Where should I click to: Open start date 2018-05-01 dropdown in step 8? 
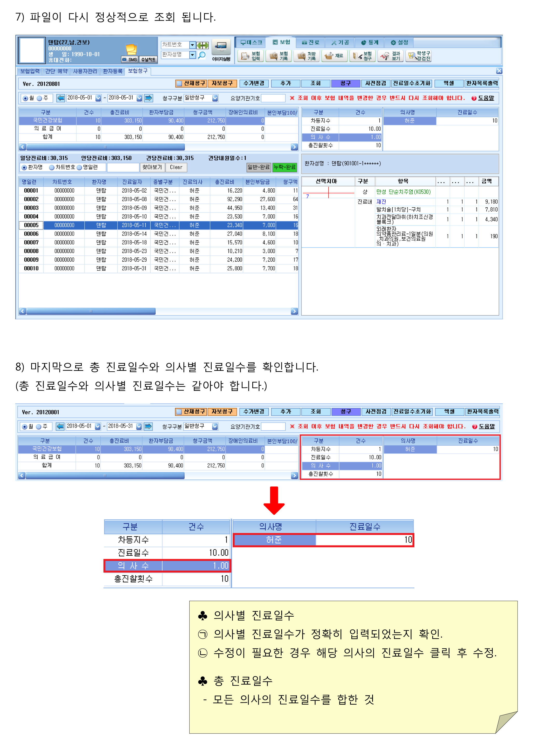pos(98,426)
